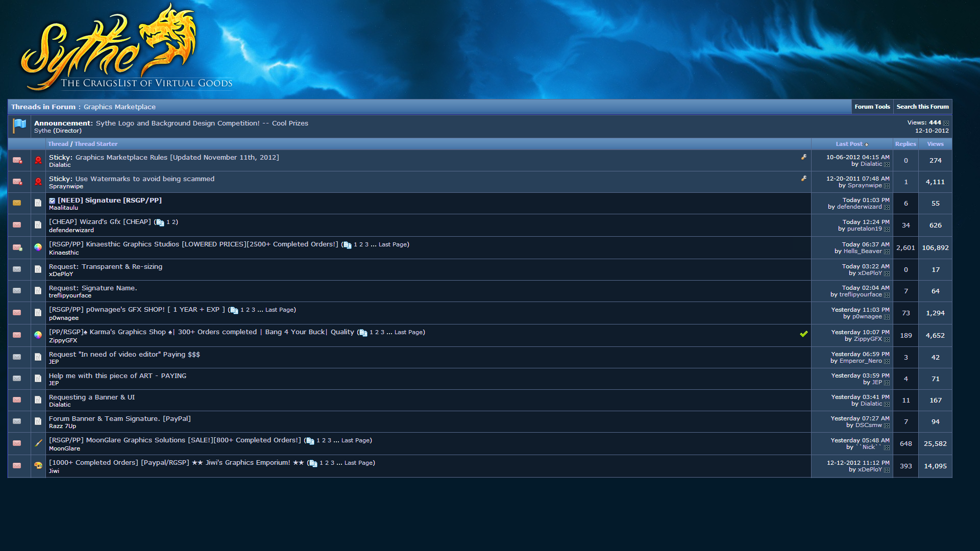Screen dimensions: 980x551
Task: Click multi-page icon next to Jiwi's Graphics Emporium
Action: coord(313,463)
